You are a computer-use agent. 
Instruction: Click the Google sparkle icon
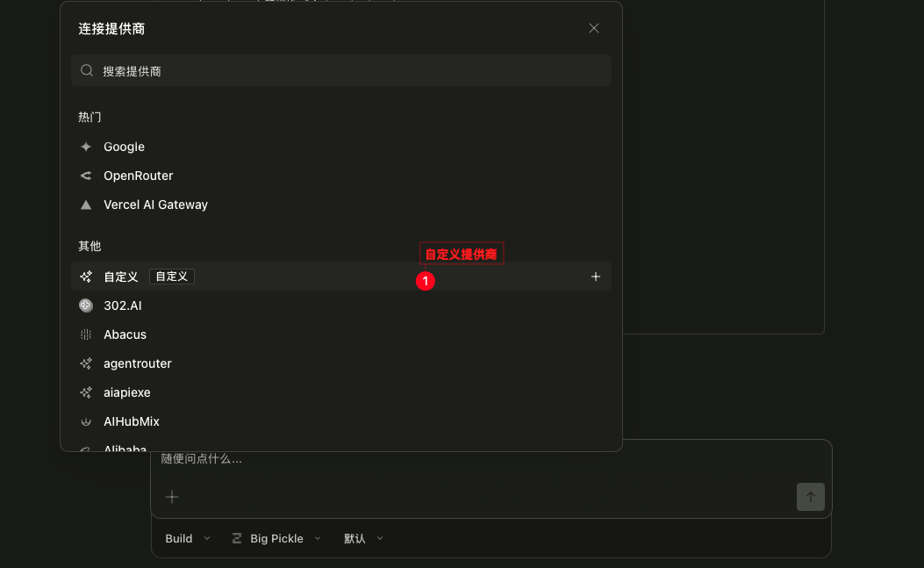(86, 147)
